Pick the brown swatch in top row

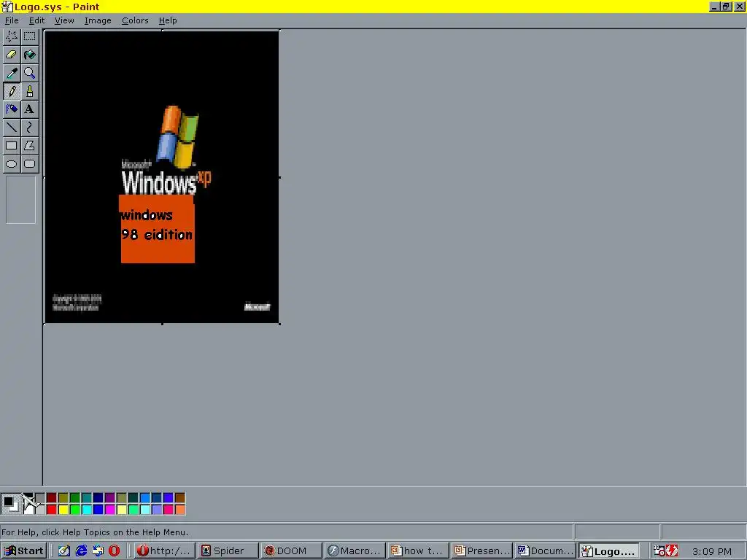pyautogui.click(x=180, y=498)
